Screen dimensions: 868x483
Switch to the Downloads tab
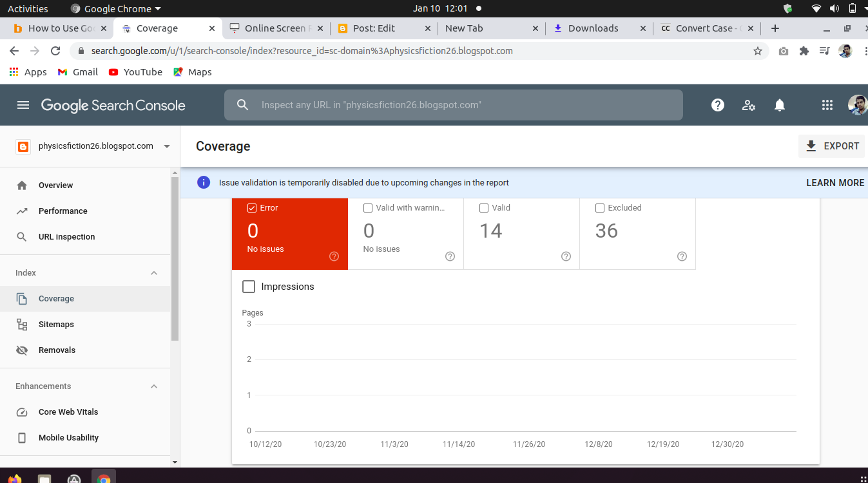(599, 28)
